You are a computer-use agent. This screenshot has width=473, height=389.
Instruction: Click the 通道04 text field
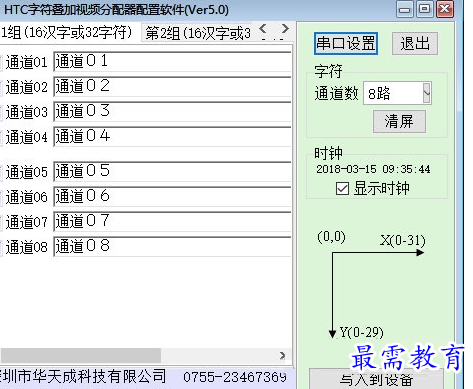[172, 137]
